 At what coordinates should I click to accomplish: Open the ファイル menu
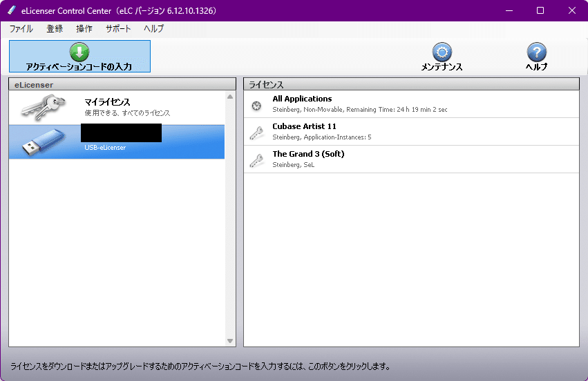(x=21, y=28)
